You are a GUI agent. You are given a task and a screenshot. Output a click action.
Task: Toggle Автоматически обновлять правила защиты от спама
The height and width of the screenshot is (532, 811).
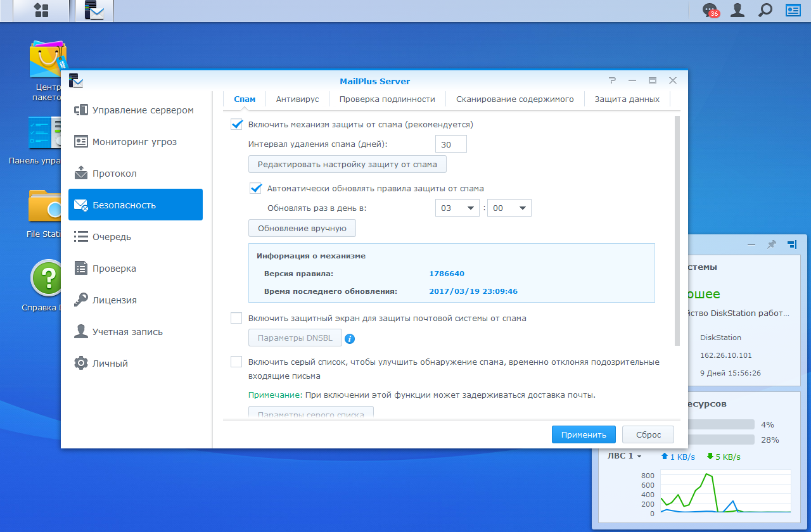255,188
